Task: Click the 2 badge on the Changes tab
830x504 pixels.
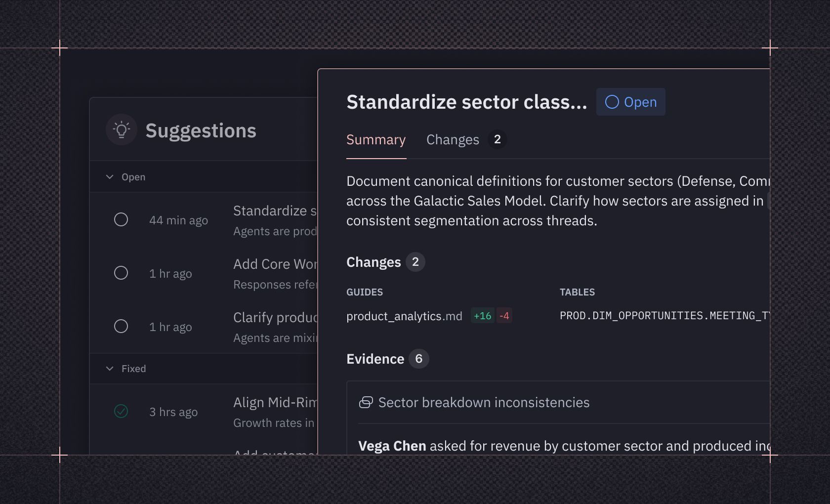Action: coord(497,139)
